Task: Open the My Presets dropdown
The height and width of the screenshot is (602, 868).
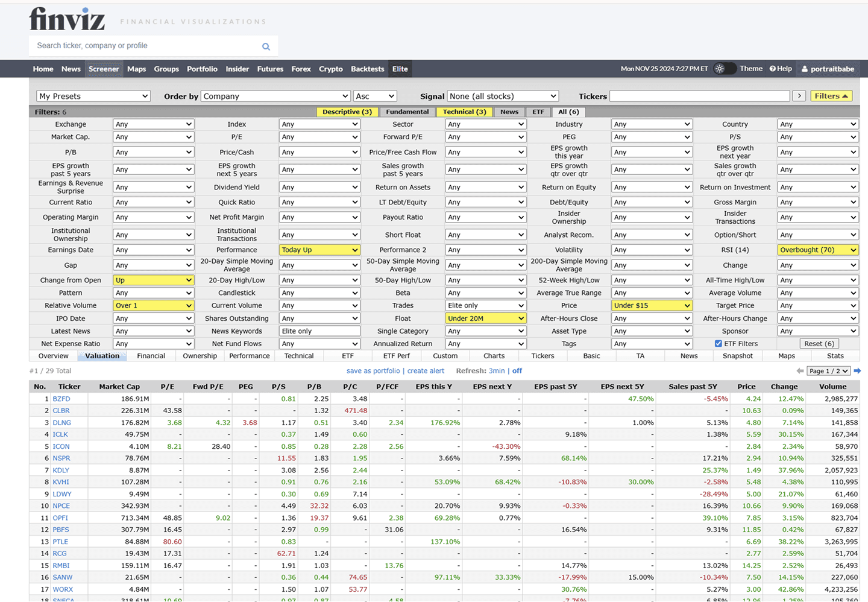Action: point(93,96)
